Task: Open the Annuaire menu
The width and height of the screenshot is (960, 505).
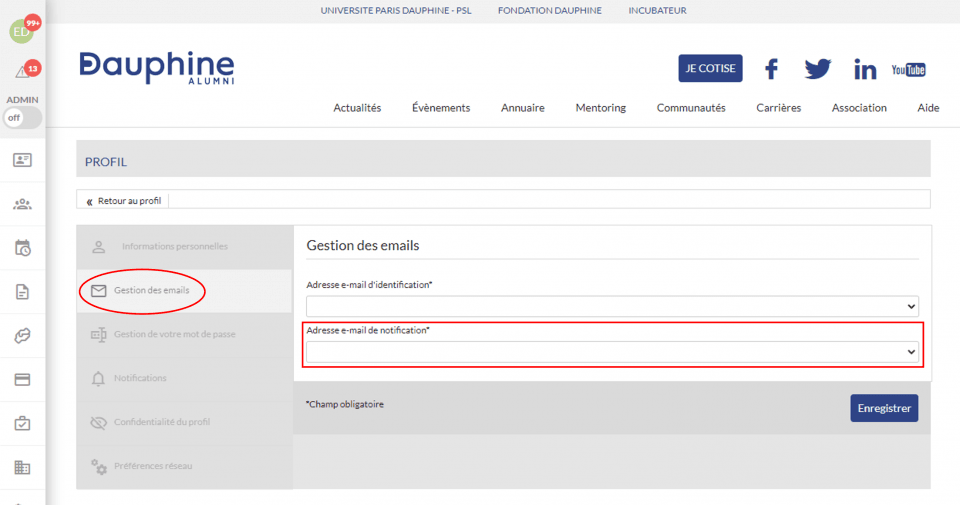Action: 523,108
